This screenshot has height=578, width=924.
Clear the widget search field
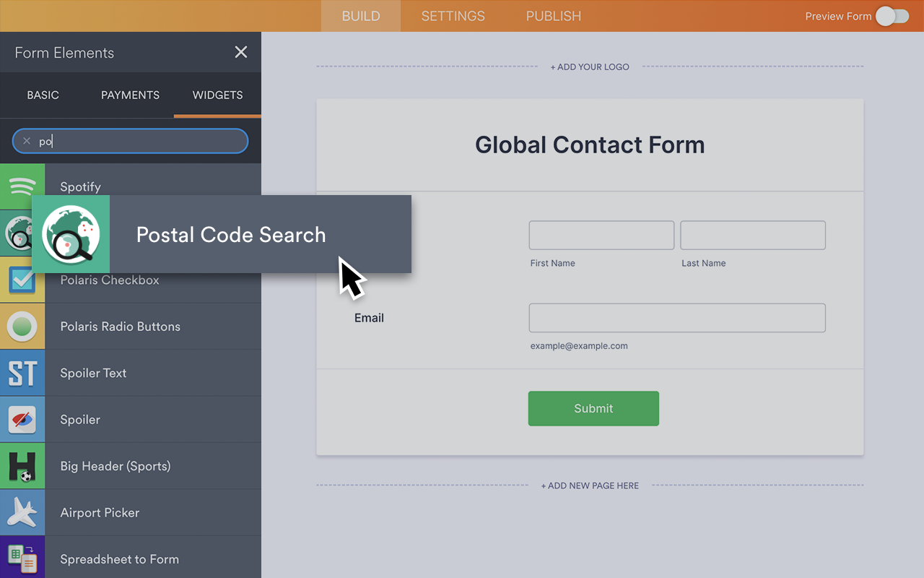tap(26, 141)
